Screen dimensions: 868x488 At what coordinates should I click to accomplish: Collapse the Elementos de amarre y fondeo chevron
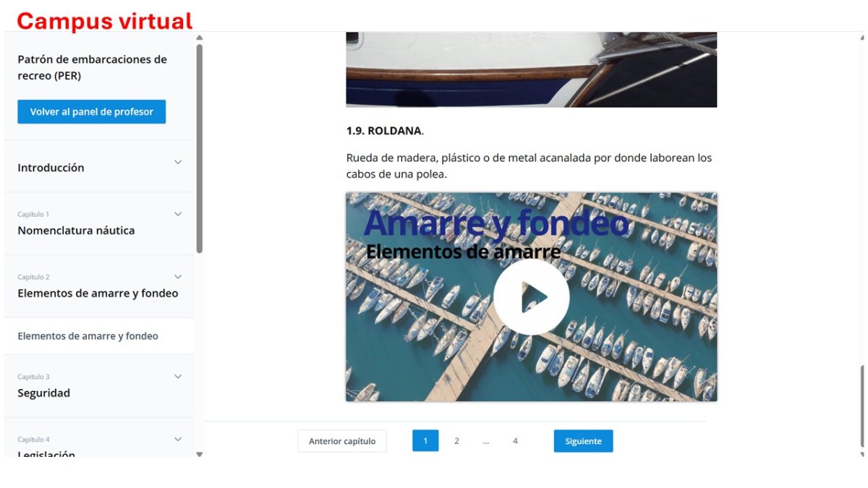tap(178, 277)
